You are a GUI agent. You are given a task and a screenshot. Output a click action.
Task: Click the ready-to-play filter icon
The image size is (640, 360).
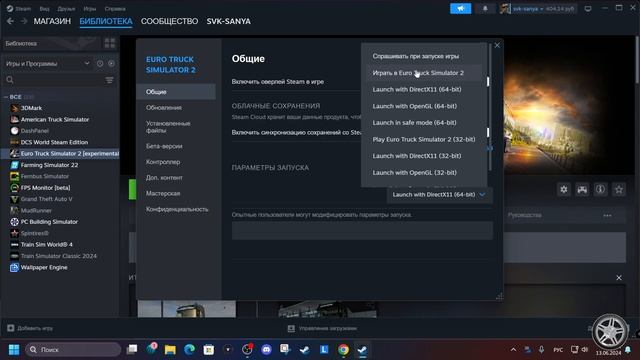click(x=111, y=64)
